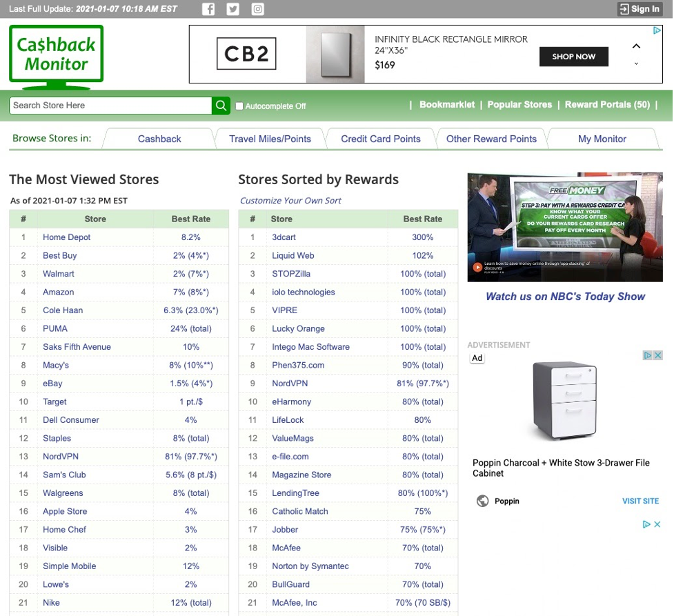Switch to the Travel Miles/Points tab
This screenshot has width=674, height=616.
270,139
